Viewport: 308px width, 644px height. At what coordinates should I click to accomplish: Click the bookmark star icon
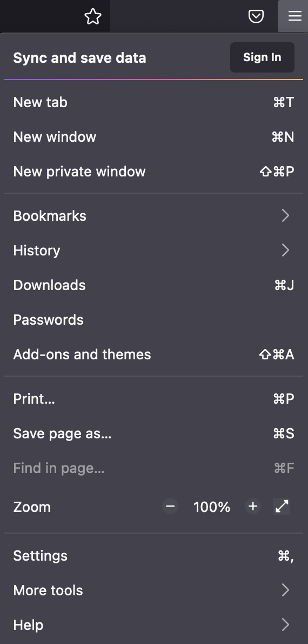(93, 16)
